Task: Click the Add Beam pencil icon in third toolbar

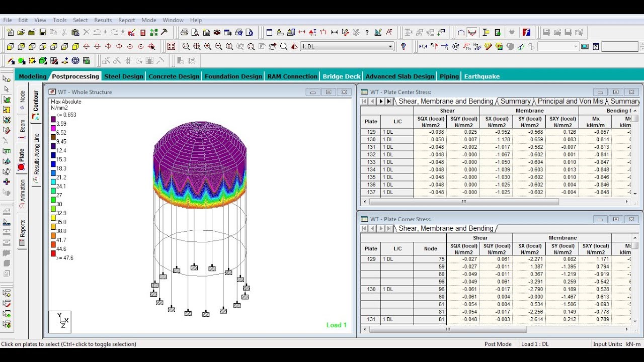Action: click(11, 61)
